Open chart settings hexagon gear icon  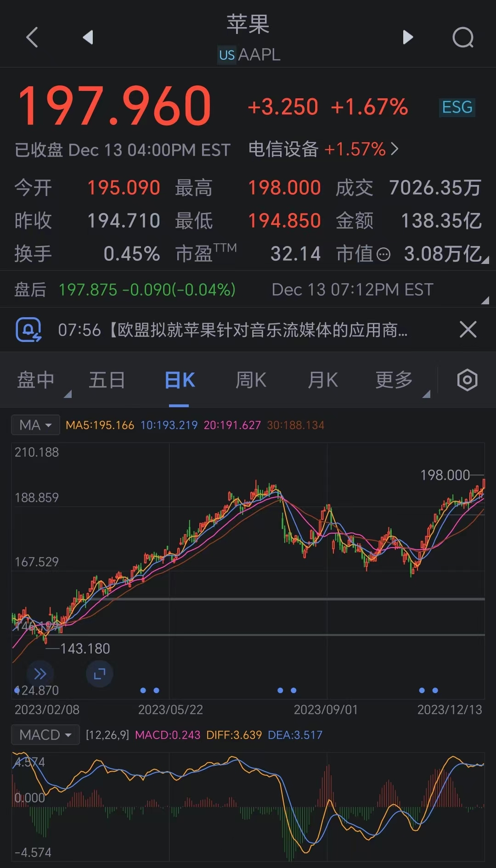467,380
